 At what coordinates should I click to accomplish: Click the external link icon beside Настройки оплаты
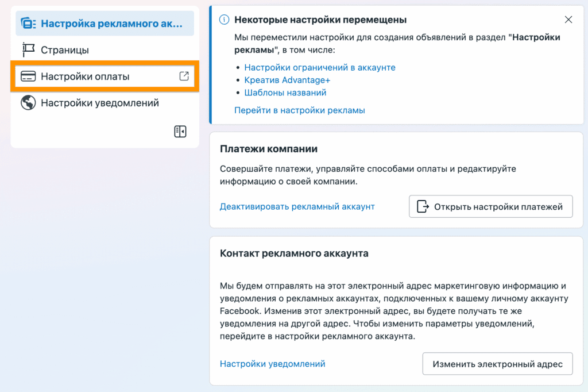pos(184,76)
